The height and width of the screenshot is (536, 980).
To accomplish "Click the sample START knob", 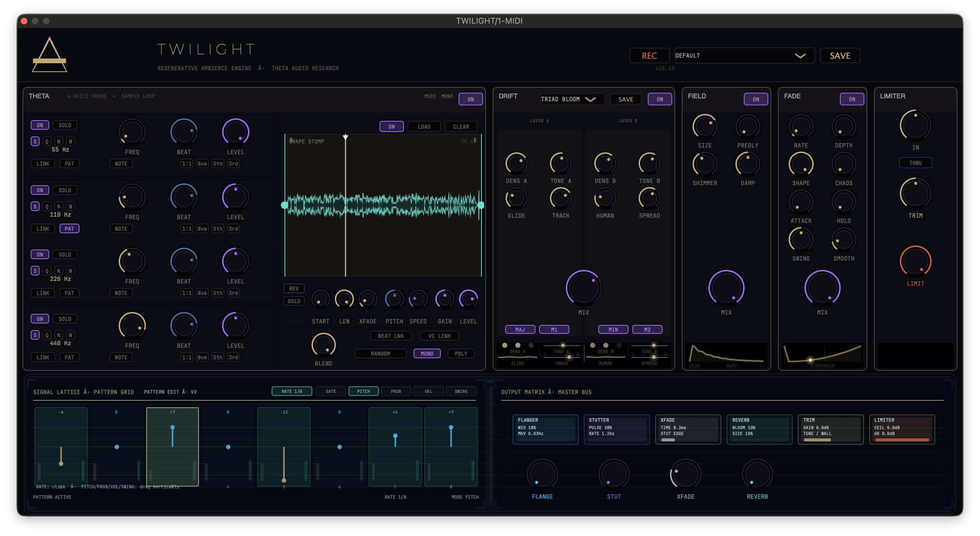I will tap(320, 299).
